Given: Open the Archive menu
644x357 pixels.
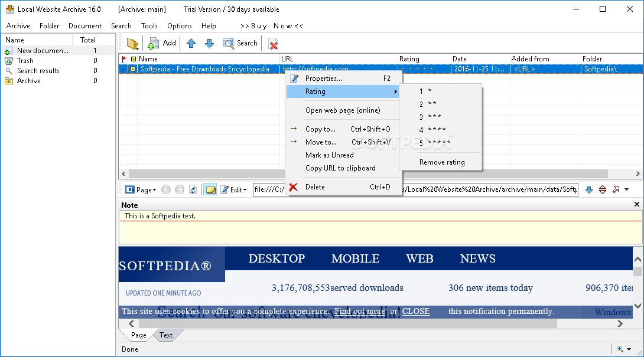Looking at the screenshot, I should pyautogui.click(x=18, y=26).
